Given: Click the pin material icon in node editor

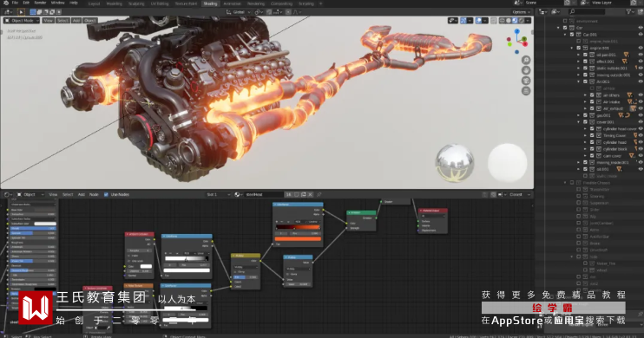Looking at the screenshot, I should [319, 194].
